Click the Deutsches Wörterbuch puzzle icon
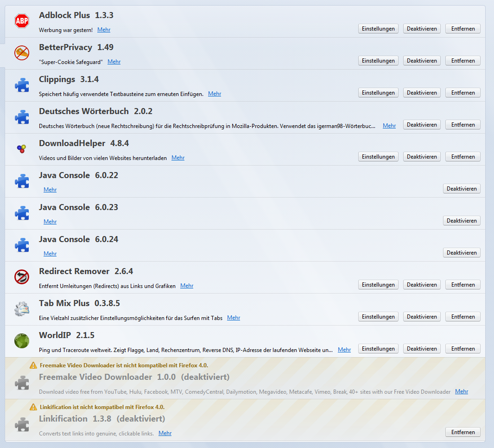This screenshot has height=448, width=494. [22, 117]
